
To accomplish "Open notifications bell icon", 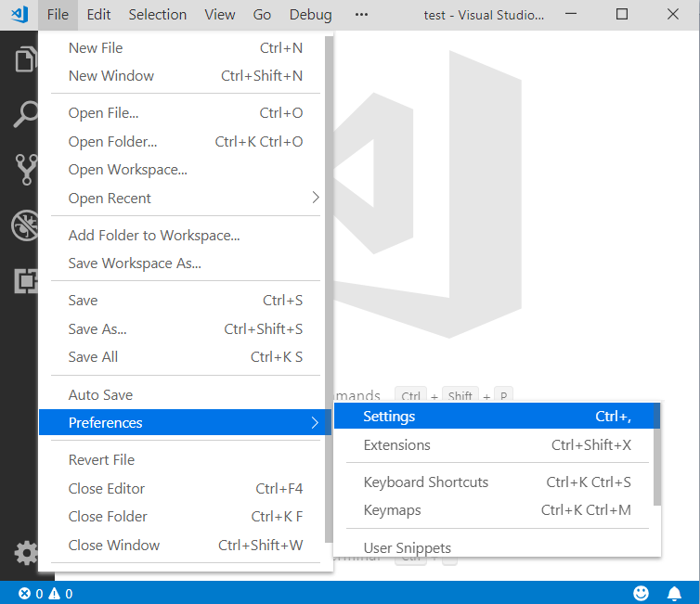I will click(x=674, y=593).
